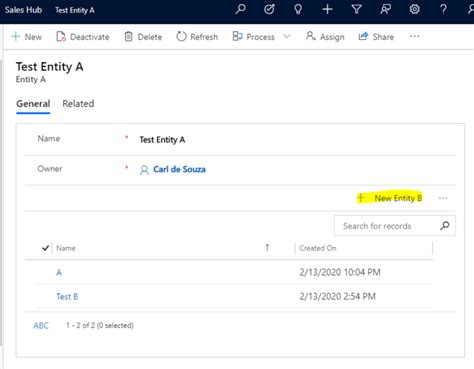Click the Sales Hub app name
The image size is (474, 369).
tap(23, 10)
